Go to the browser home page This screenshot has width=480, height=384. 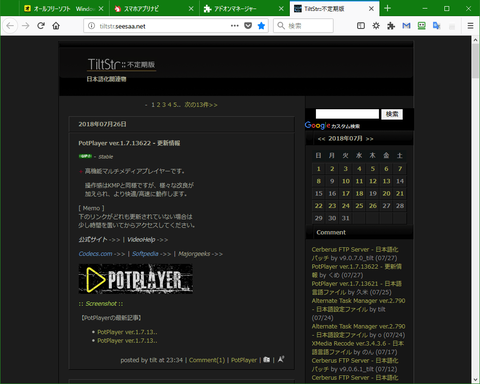(x=56, y=26)
